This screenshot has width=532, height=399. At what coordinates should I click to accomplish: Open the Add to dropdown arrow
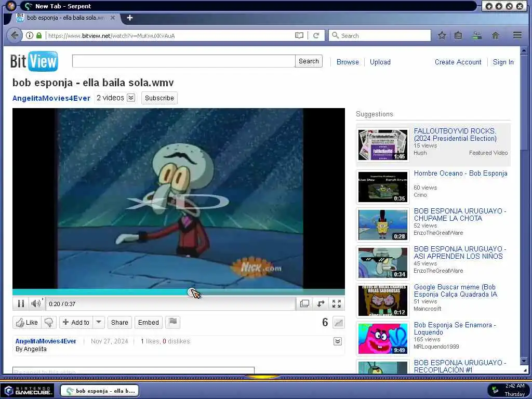tap(98, 322)
